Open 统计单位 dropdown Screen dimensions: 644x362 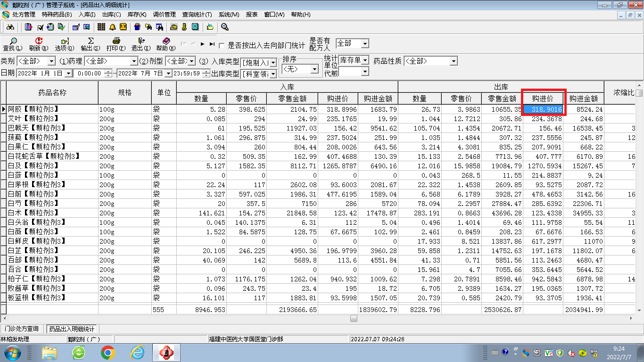pyautogui.click(x=365, y=60)
